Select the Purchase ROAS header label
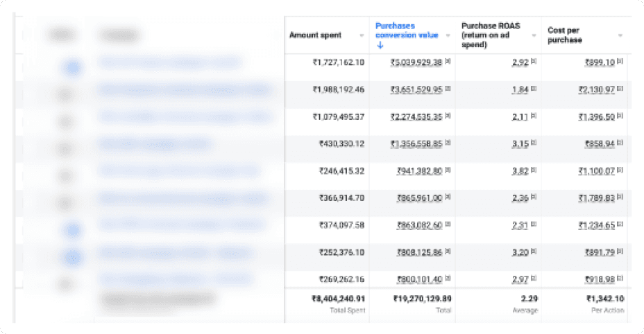644x334 pixels. [491, 35]
